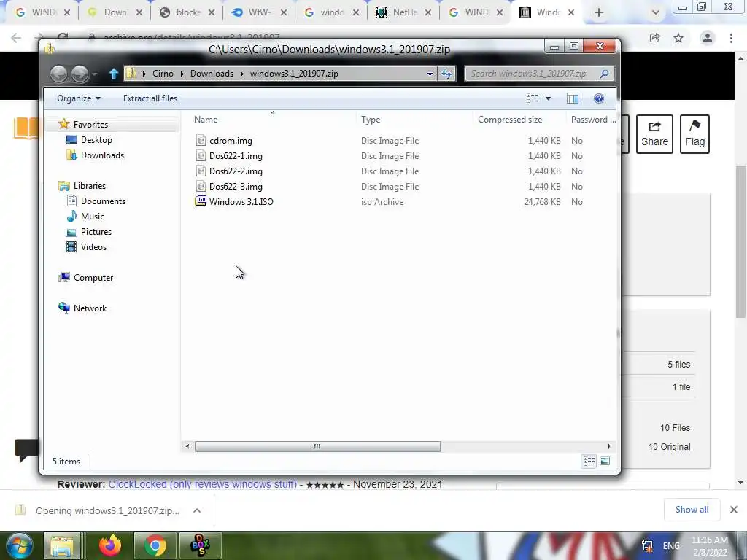
Task: Expand download item options chevron
Action: [197, 510]
